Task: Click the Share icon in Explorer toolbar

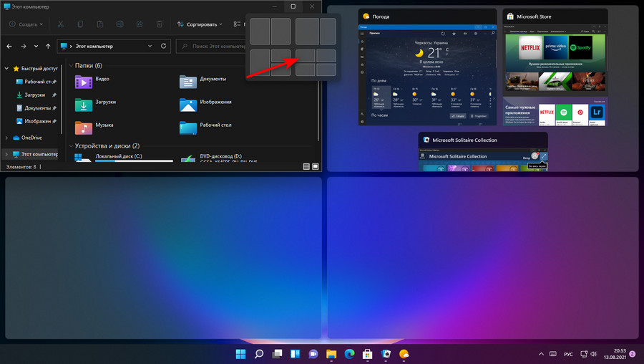Action: 140,24
